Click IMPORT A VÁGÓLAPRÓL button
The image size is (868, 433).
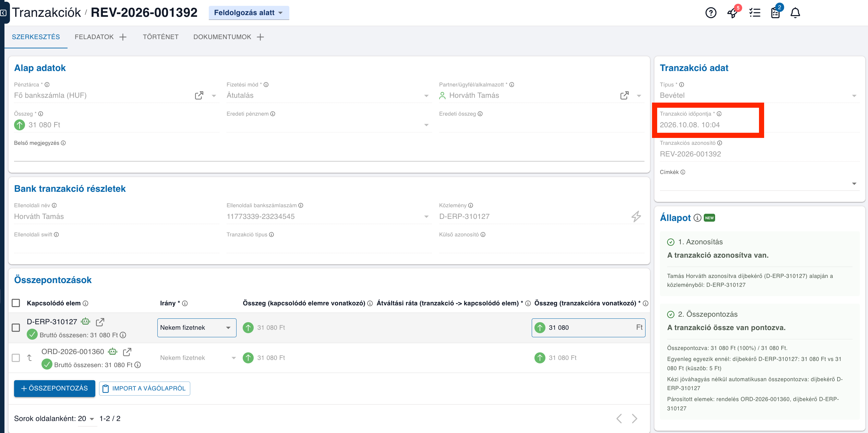[x=144, y=388]
